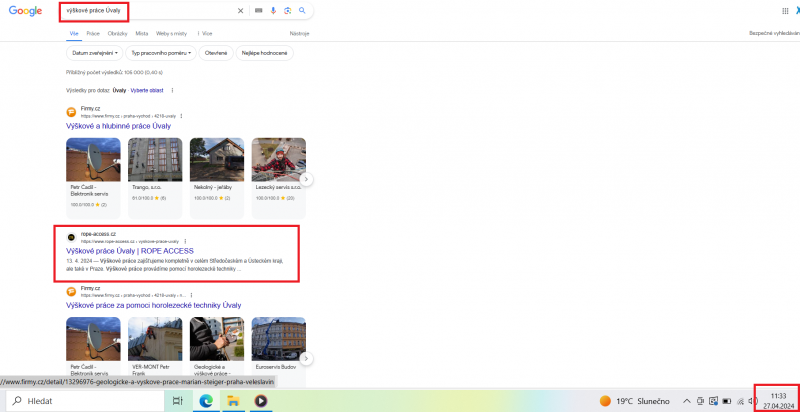Select the Vše results tab
The width and height of the screenshot is (800, 412).
point(74,34)
